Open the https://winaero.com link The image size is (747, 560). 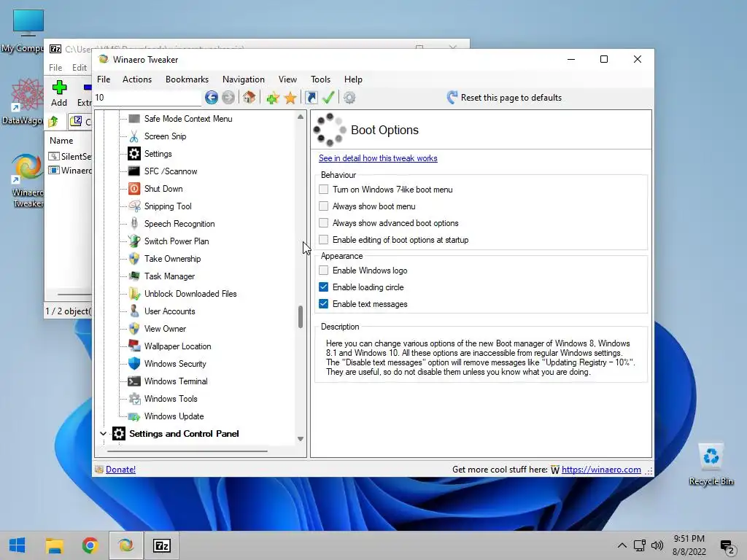pyautogui.click(x=601, y=470)
